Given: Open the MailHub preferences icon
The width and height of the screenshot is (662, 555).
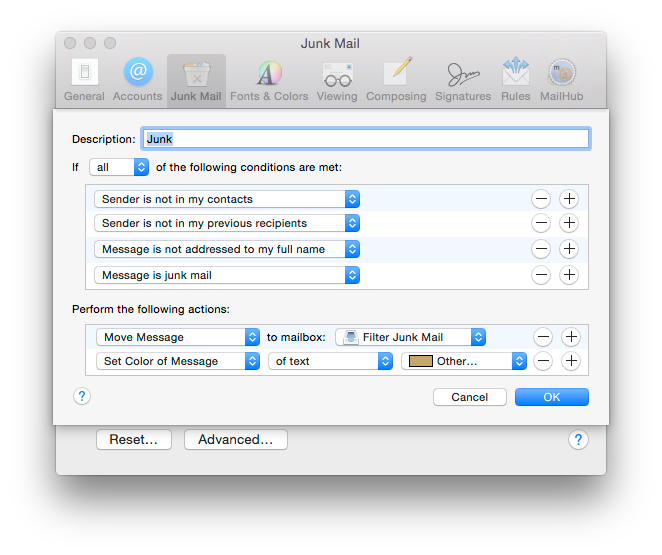Looking at the screenshot, I should pyautogui.click(x=562, y=80).
